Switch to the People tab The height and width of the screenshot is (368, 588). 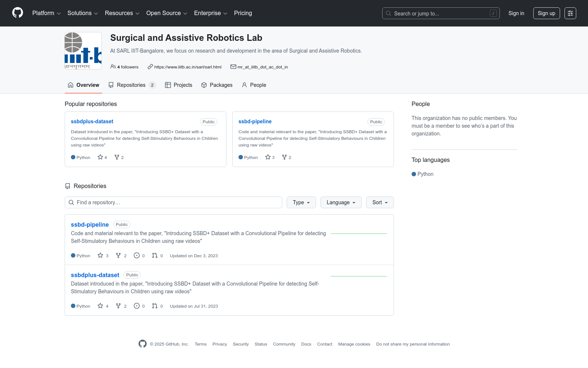[254, 85]
